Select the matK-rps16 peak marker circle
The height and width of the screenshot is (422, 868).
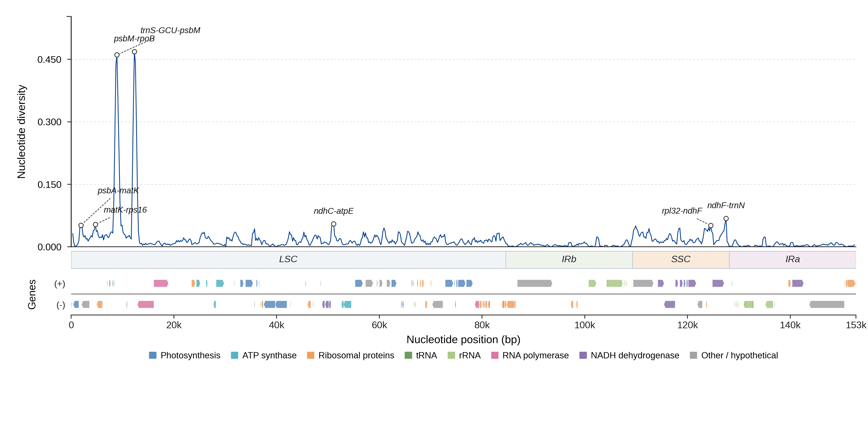[95, 225]
